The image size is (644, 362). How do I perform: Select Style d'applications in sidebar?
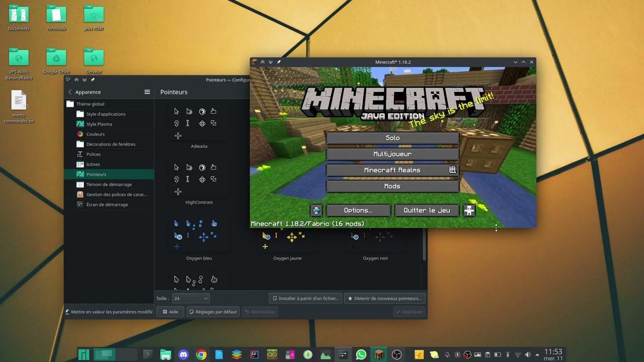(109, 114)
